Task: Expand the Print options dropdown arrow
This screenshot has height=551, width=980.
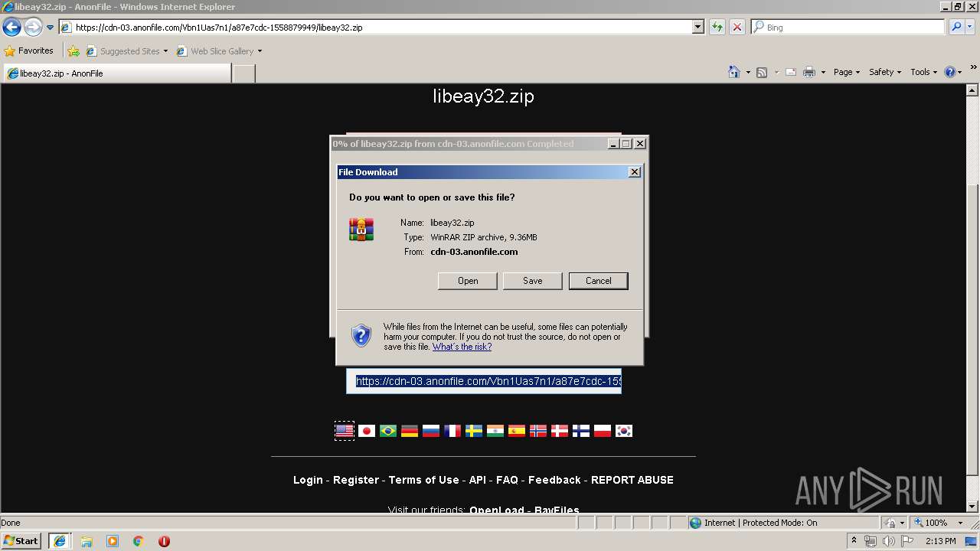Action: pyautogui.click(x=823, y=72)
